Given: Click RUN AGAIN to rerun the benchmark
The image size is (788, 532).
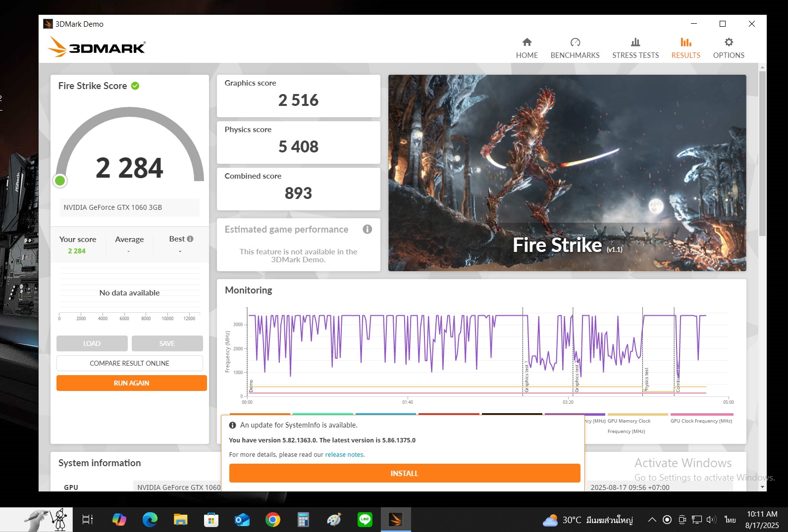Looking at the screenshot, I should [x=131, y=383].
